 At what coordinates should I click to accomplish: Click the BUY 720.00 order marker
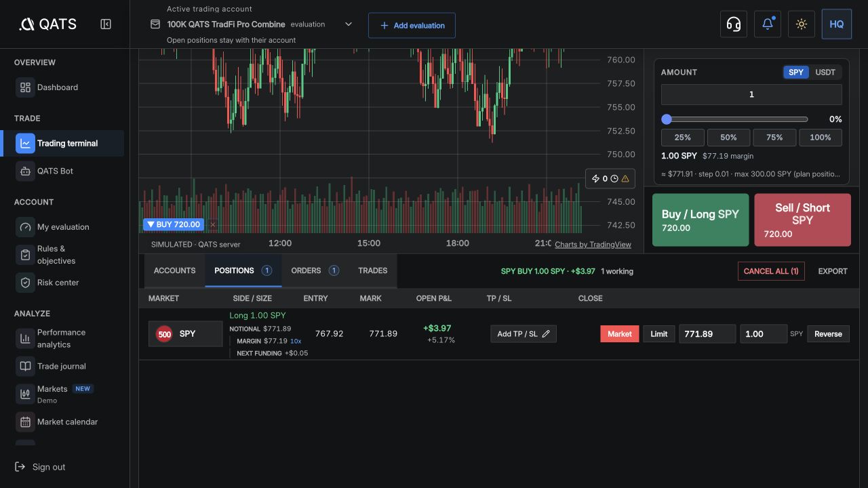pos(174,224)
